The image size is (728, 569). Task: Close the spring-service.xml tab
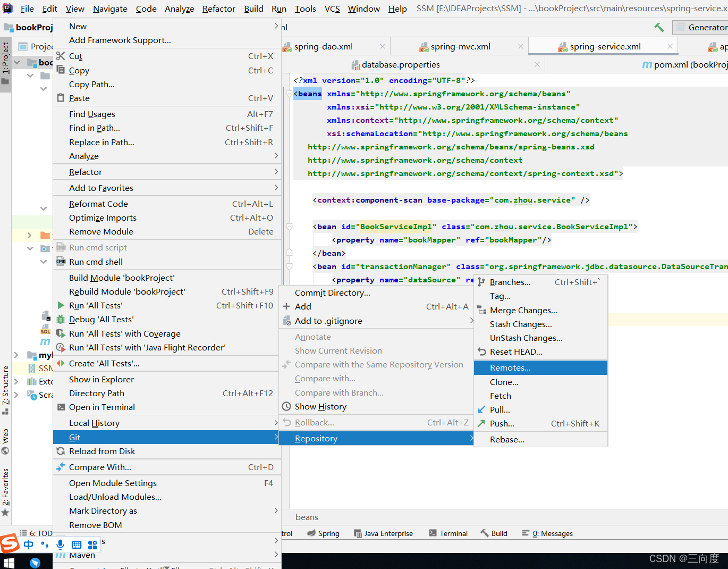pyautogui.click(x=670, y=46)
